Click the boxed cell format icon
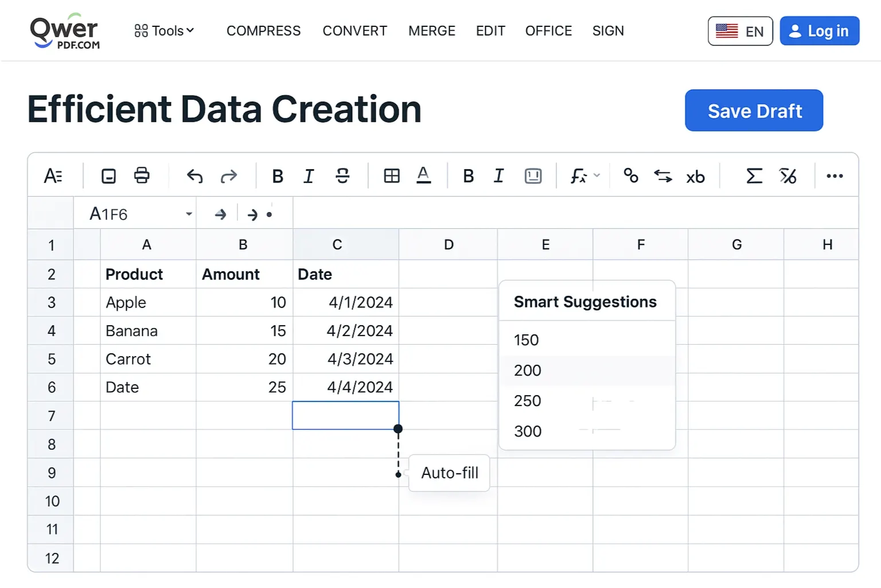The height and width of the screenshot is (588, 881). [x=533, y=176]
